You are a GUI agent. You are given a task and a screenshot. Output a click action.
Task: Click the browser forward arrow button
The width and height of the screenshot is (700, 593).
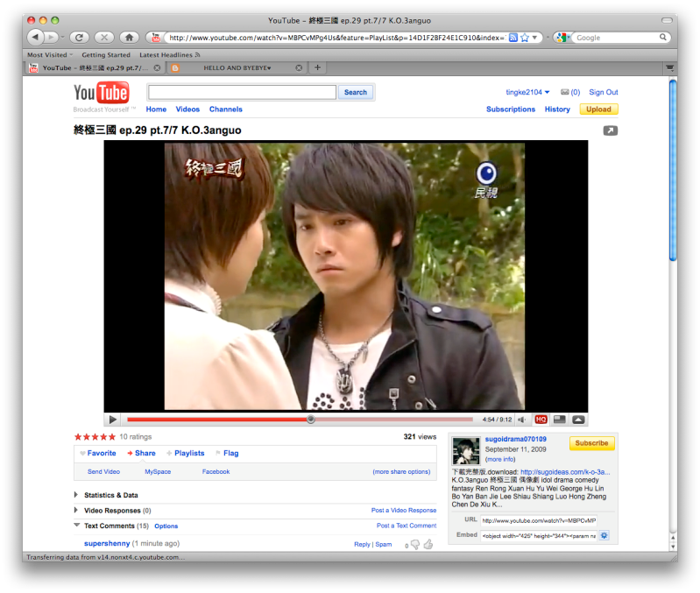tap(52, 37)
